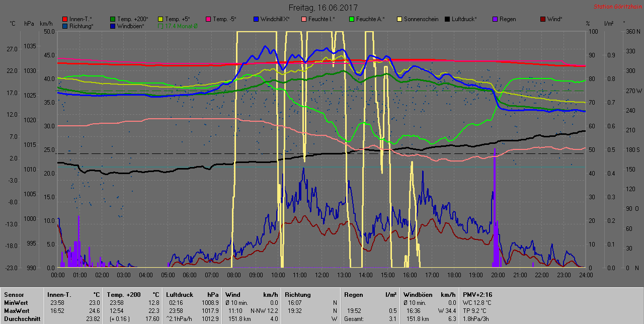The width and height of the screenshot is (644, 324).
Task: Click the 'Richtung' column header in stats table
Action: coord(298,295)
